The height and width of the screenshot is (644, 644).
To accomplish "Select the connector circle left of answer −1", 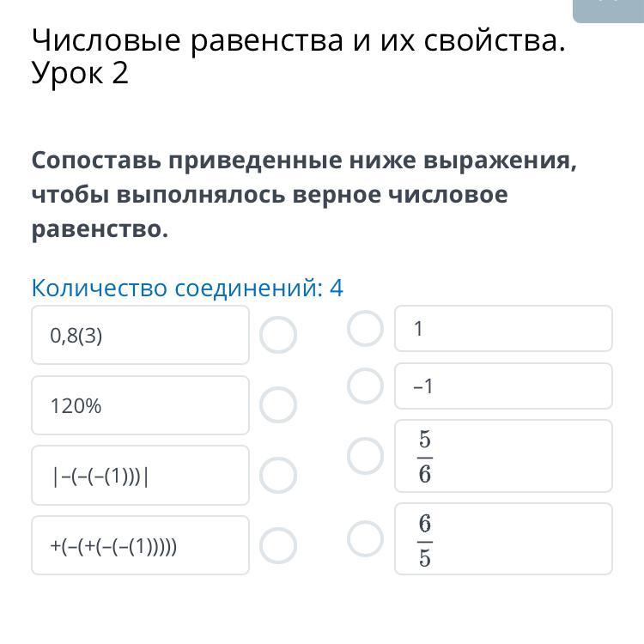I will 365,386.
